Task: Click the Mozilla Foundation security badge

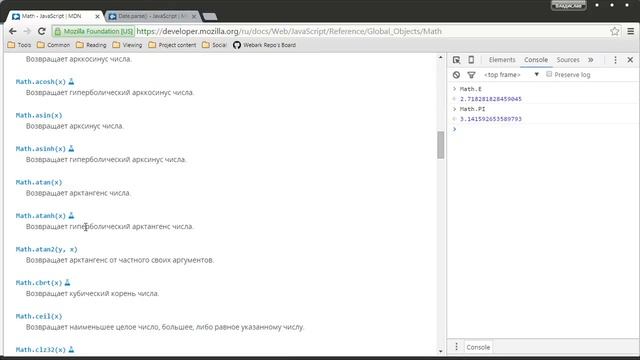Action: 94,31
